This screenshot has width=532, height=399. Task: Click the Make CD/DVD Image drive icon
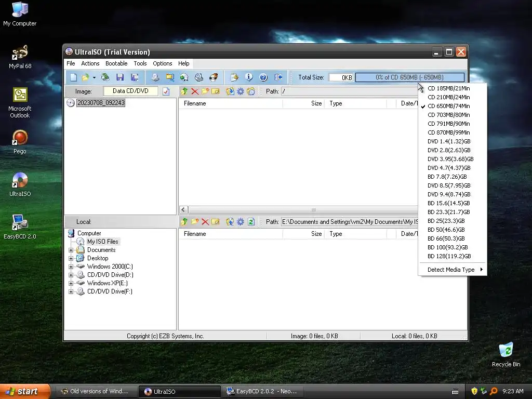click(155, 77)
